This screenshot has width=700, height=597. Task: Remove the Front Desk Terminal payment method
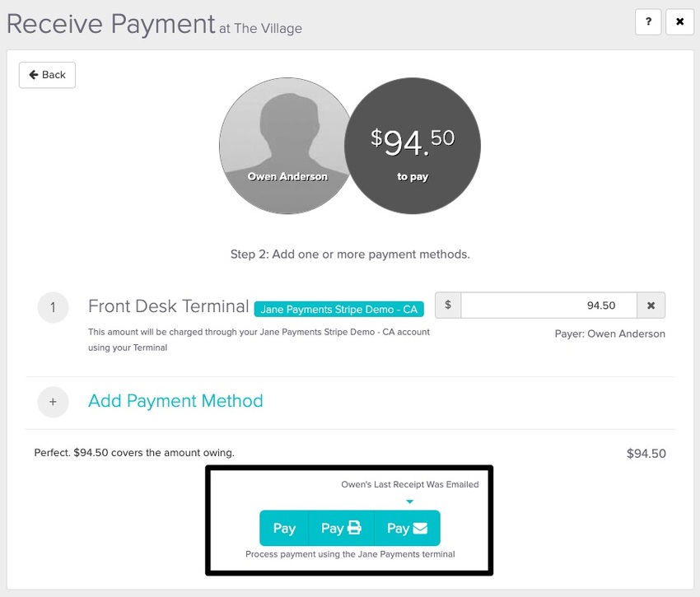(651, 305)
